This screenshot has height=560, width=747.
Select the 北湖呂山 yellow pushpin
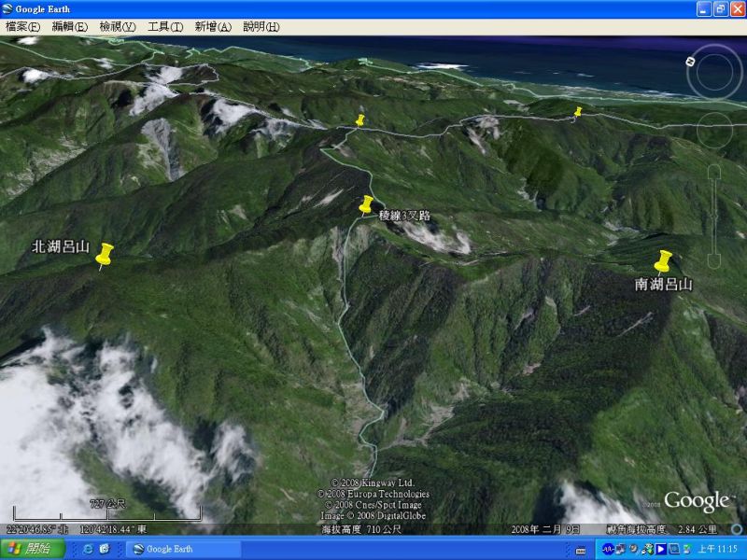(104, 256)
